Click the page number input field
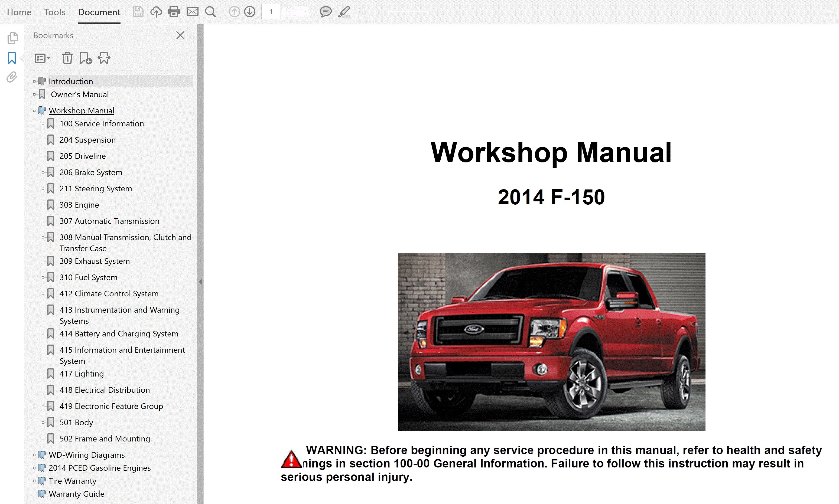The image size is (839, 504). [x=271, y=12]
